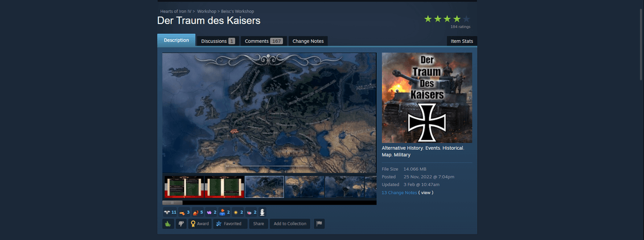Click the screenshot strip horizontal scrollbar handle
Screen dimensions: 644x240
click(x=172, y=203)
